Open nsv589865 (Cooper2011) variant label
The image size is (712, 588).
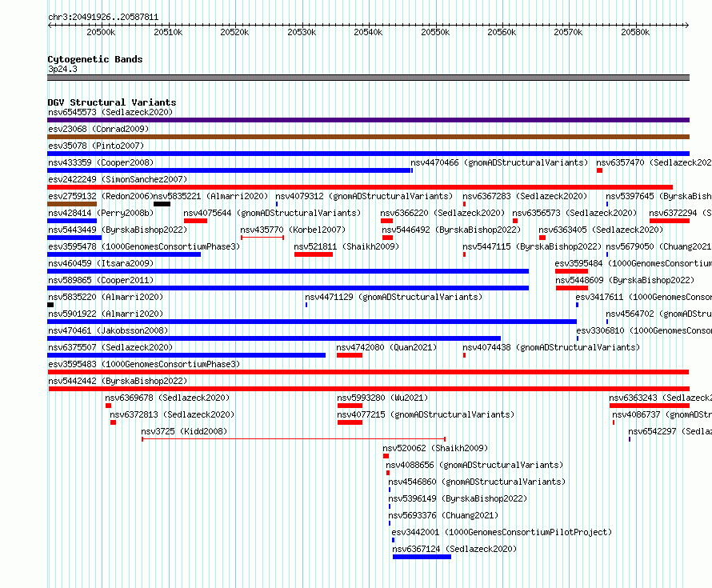click(x=101, y=280)
